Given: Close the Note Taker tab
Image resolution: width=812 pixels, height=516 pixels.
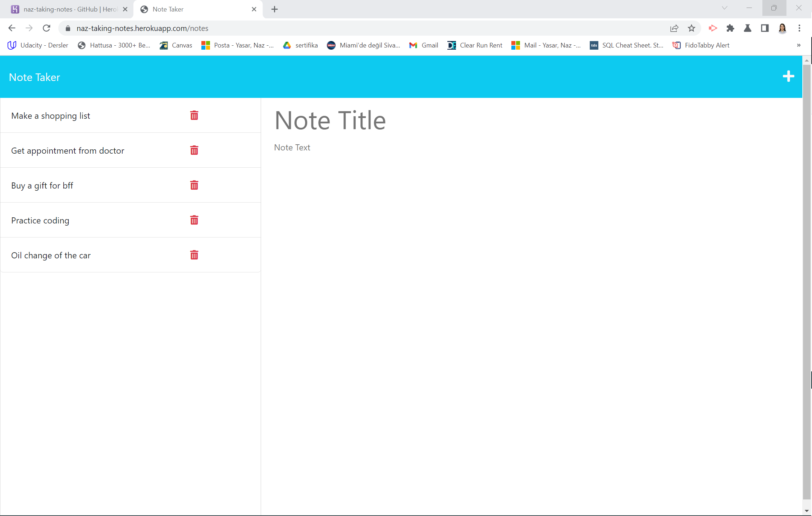Looking at the screenshot, I should click(x=254, y=9).
